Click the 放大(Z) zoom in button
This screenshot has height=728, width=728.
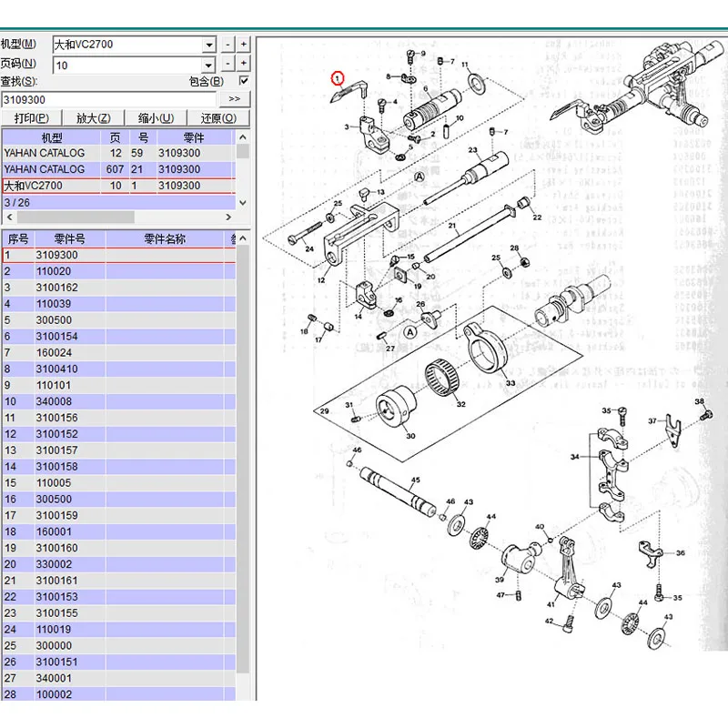94,118
